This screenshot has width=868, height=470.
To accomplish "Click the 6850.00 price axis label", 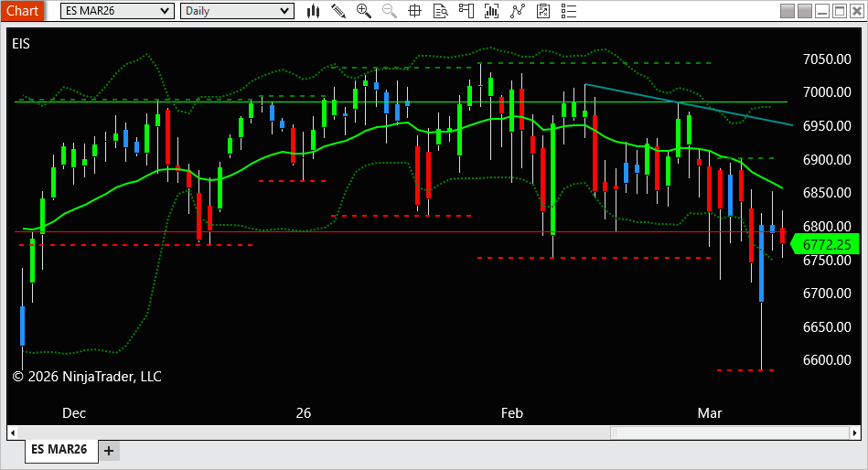I will click(x=827, y=193).
